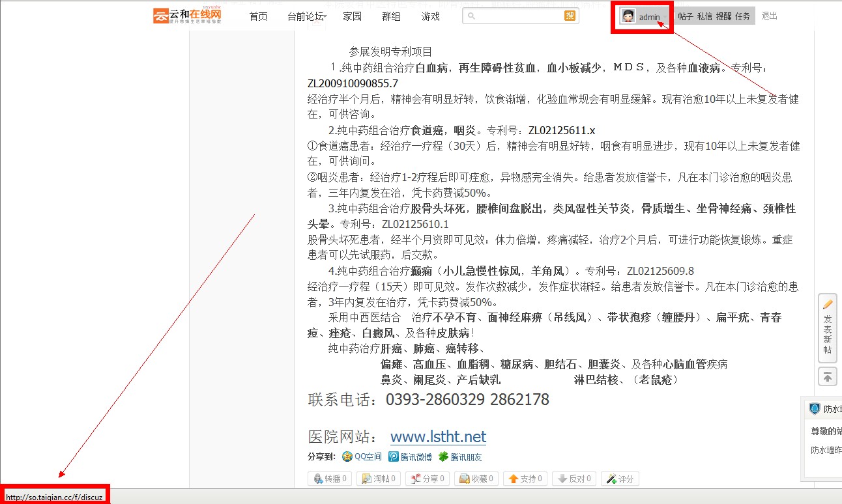Open 任务 tasks link in header
This screenshot has height=504, width=842.
click(x=743, y=16)
